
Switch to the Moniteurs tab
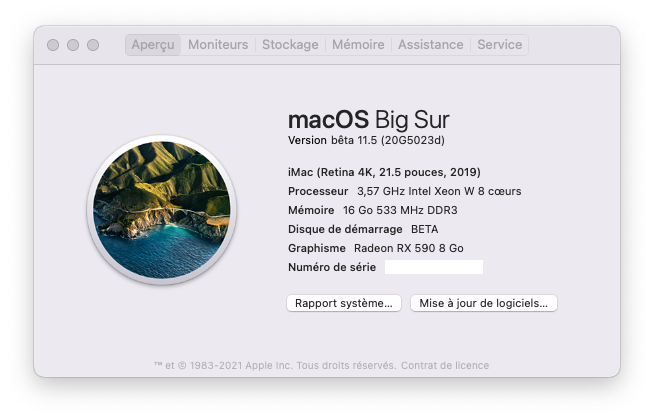pos(218,45)
